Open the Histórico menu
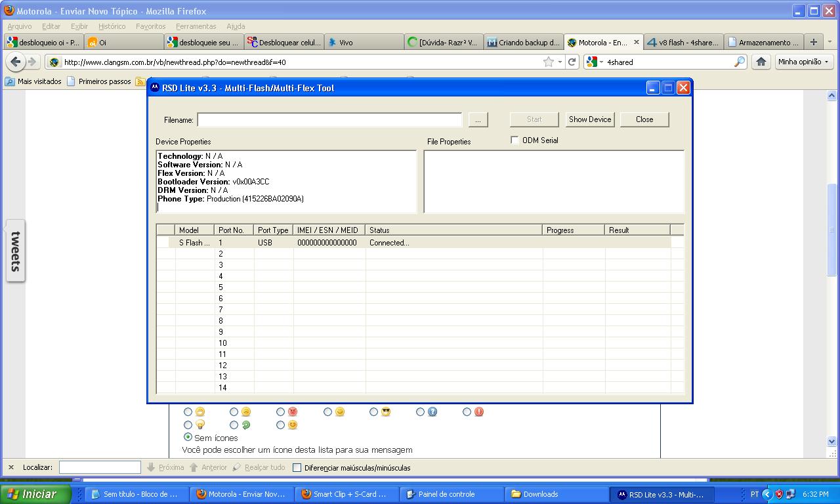 [112, 26]
